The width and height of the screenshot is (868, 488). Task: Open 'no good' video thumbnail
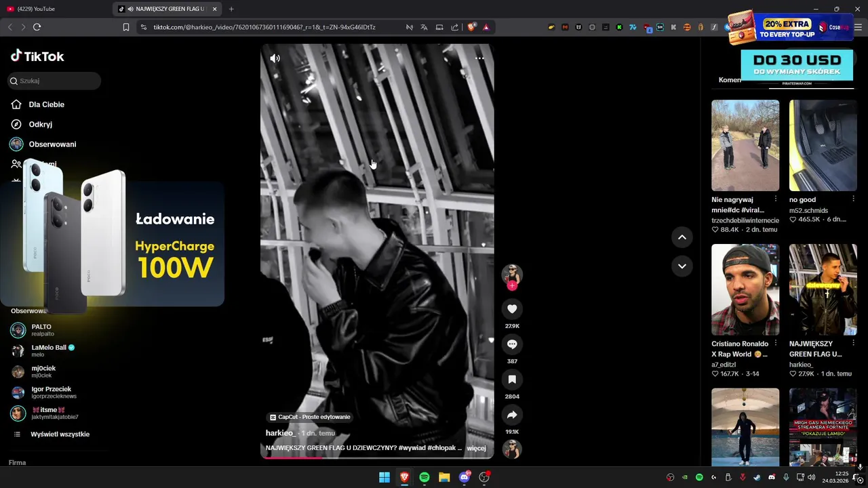(x=823, y=146)
